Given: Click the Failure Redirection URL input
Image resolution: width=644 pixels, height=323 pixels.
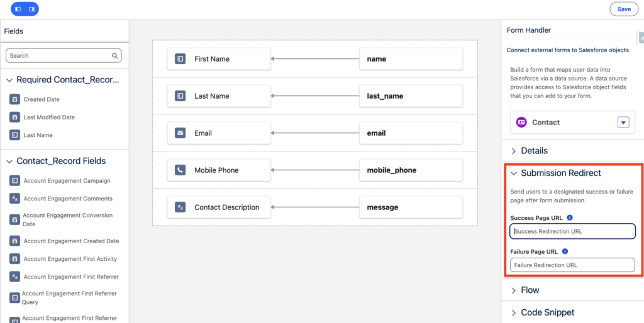Looking at the screenshot, I should (572, 265).
